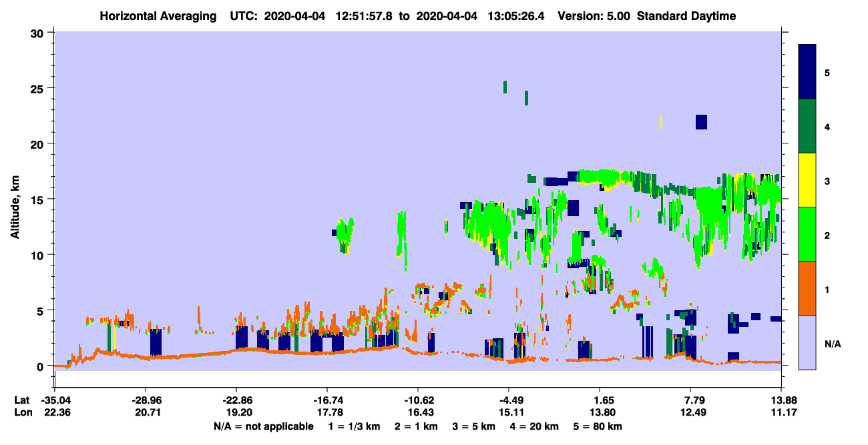Click the 'Lon' row label

pos(22,413)
